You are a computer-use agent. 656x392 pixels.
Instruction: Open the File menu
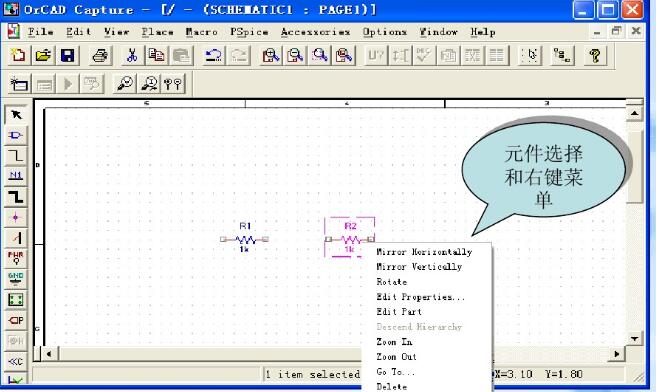click(40, 32)
